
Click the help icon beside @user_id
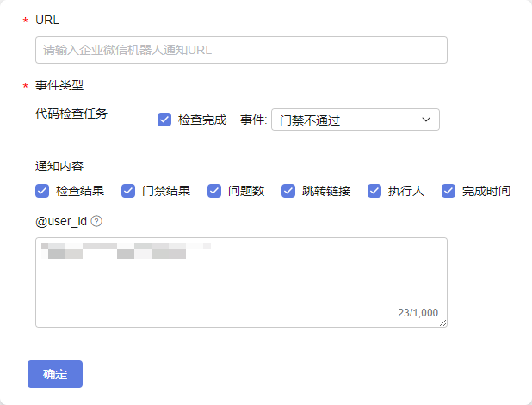[96, 221]
